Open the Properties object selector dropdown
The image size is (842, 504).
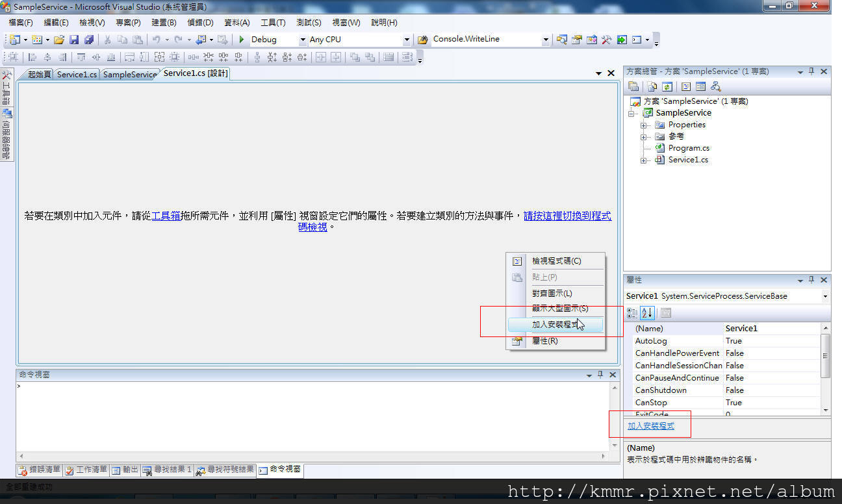825,296
